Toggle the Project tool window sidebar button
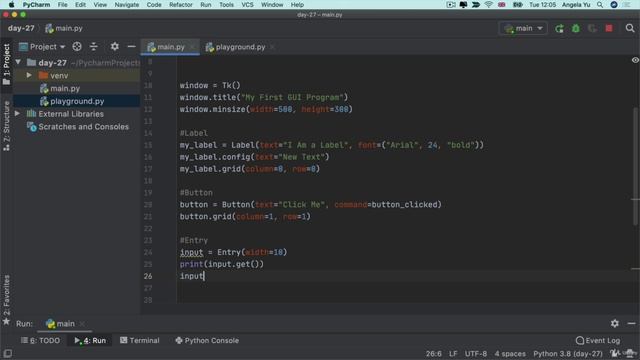 6,64
